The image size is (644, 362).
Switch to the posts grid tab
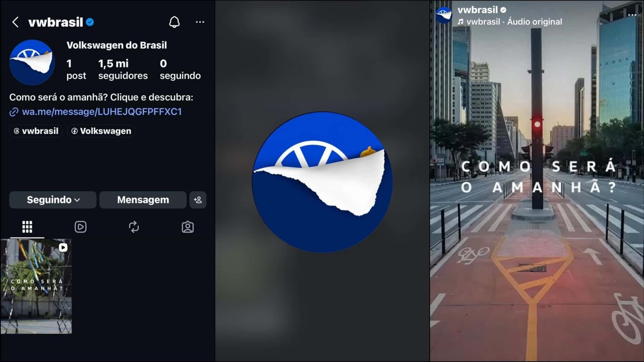(27, 227)
